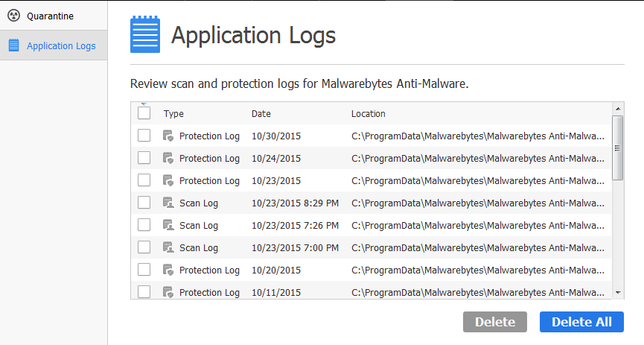Select the 7:00 PM Scan Log checkbox
This screenshot has width=644, height=345.
tap(144, 247)
